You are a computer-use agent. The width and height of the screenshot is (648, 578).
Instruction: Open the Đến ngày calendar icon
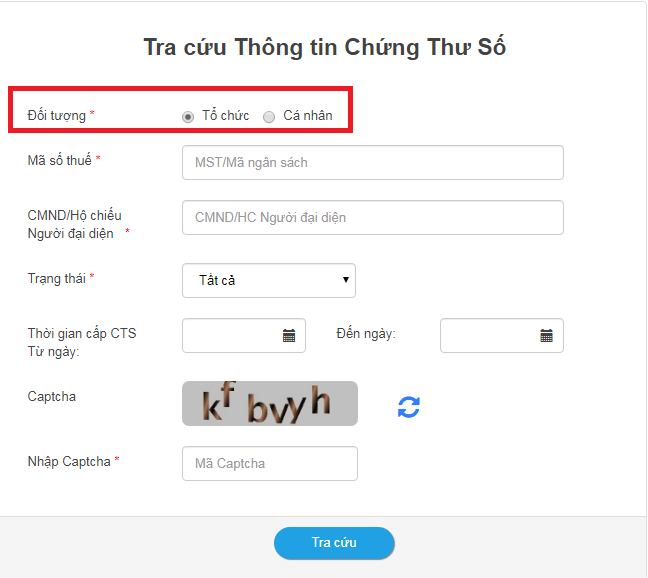click(546, 335)
